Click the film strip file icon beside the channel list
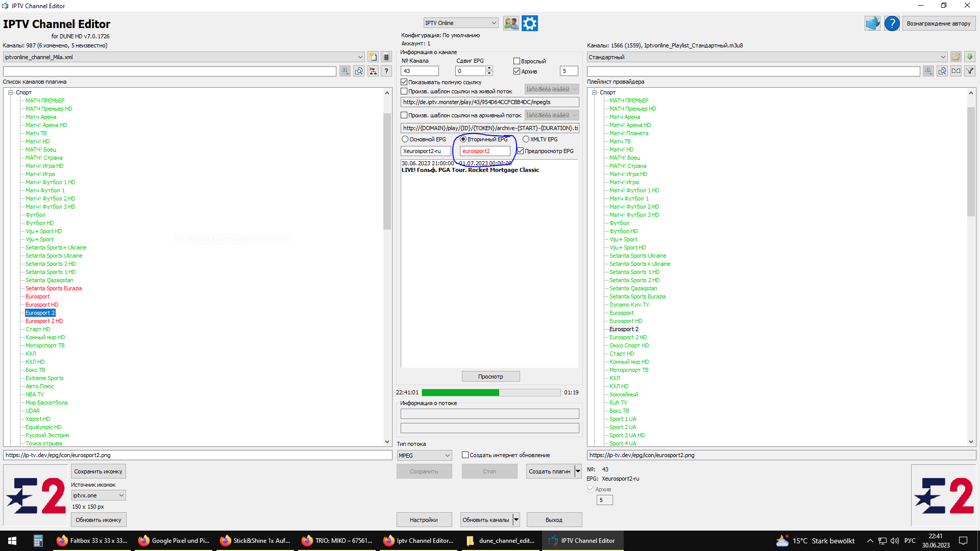 coord(386,57)
